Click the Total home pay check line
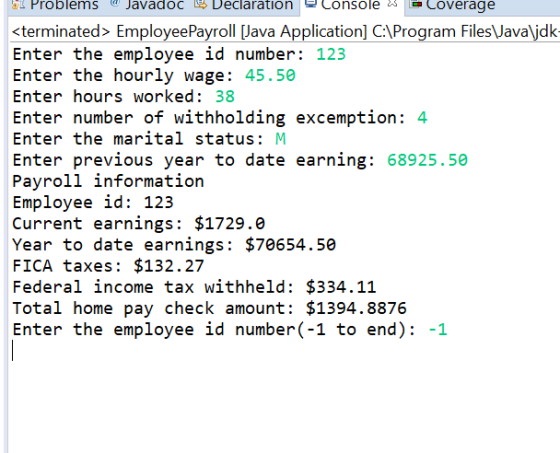This screenshot has height=453, width=560. [209, 308]
